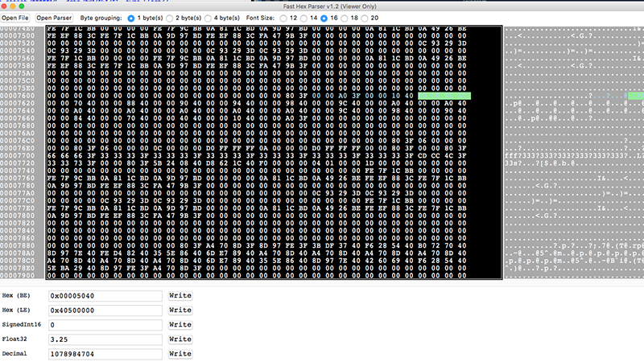Screen dimensions: 644x362
Task: Write the Float32 value
Action: [180, 339]
